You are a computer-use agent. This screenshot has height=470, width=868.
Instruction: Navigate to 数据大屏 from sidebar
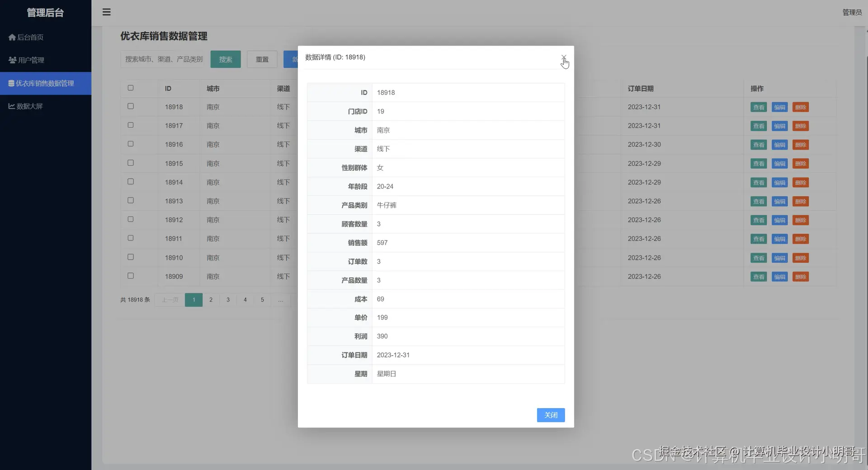pyautogui.click(x=30, y=106)
